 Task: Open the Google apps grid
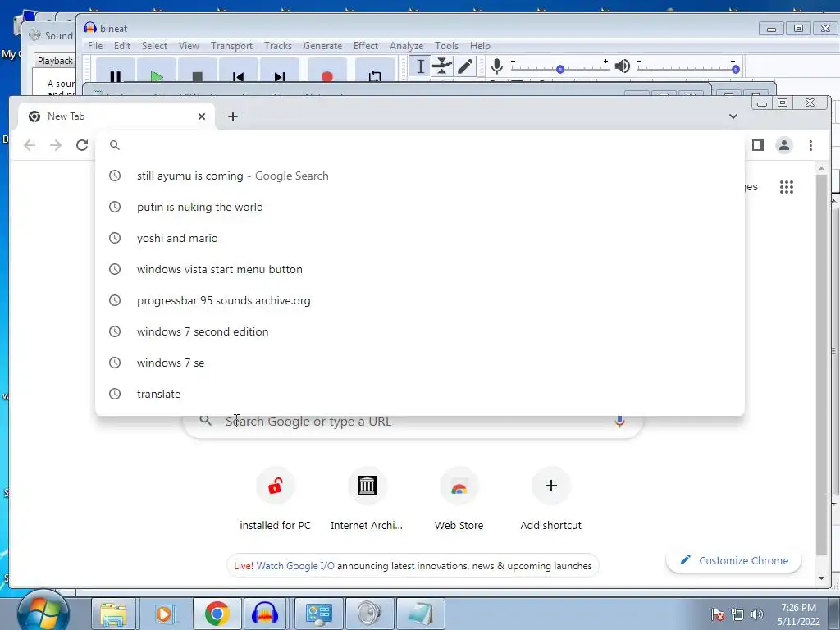pyautogui.click(x=786, y=187)
